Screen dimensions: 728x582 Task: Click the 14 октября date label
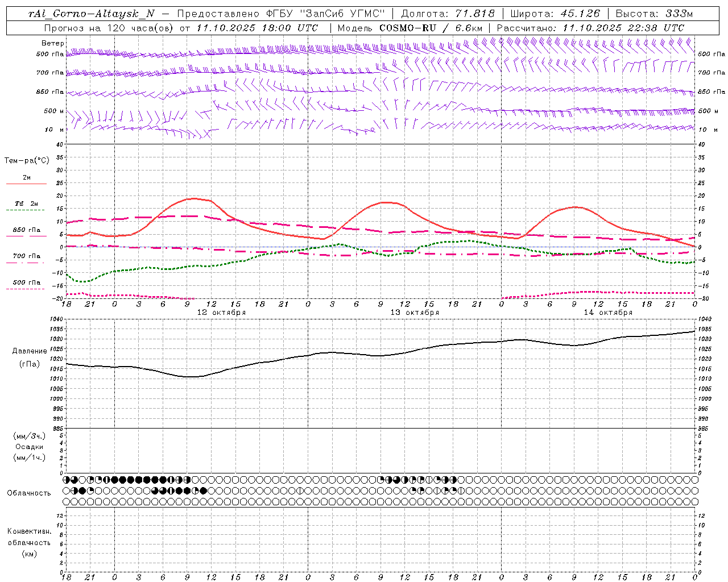[608, 313]
